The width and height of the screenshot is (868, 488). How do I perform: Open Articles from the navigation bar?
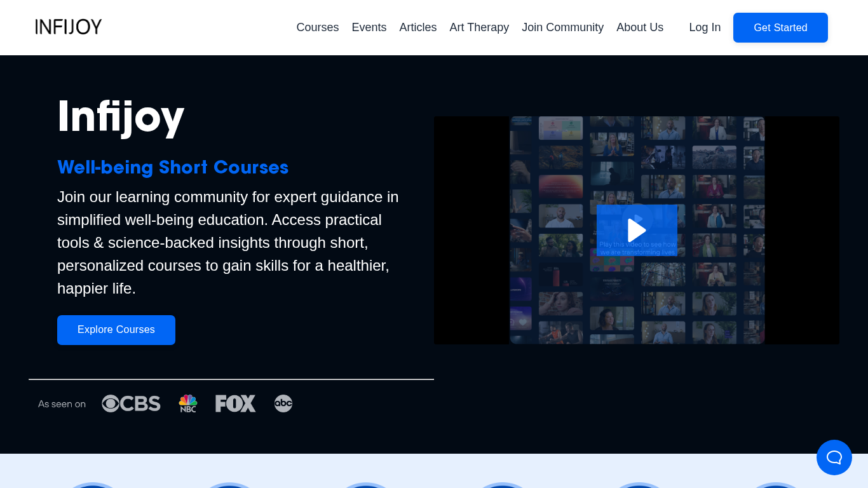coord(417,27)
